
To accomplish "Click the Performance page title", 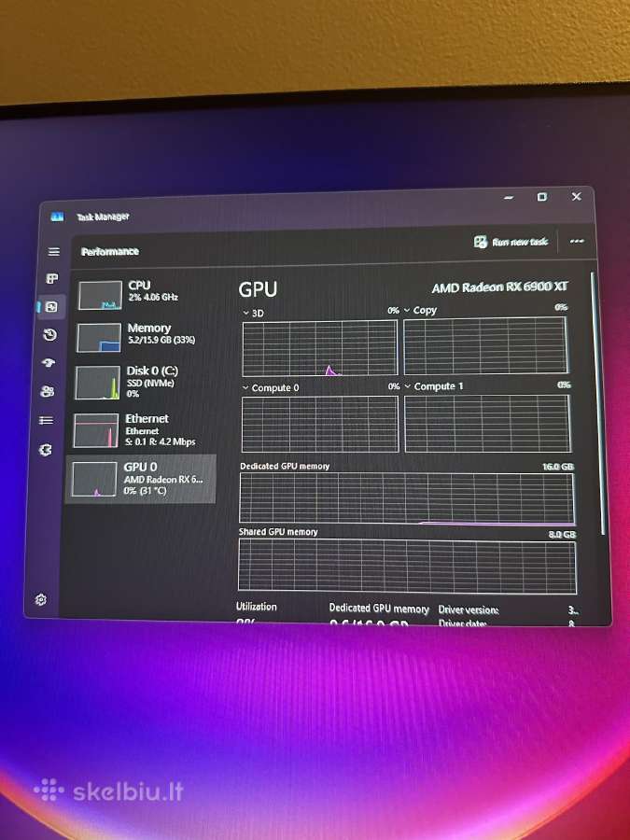I will click(x=110, y=251).
